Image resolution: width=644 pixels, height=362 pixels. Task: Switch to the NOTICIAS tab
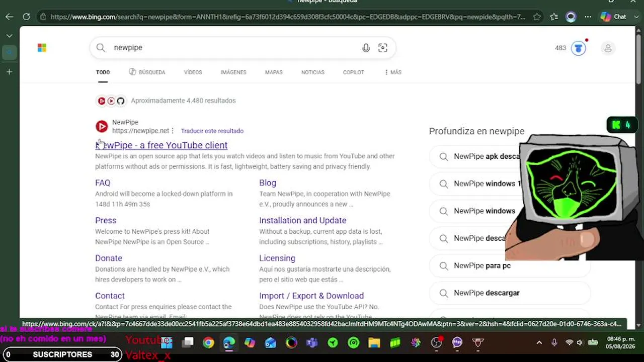313,72
